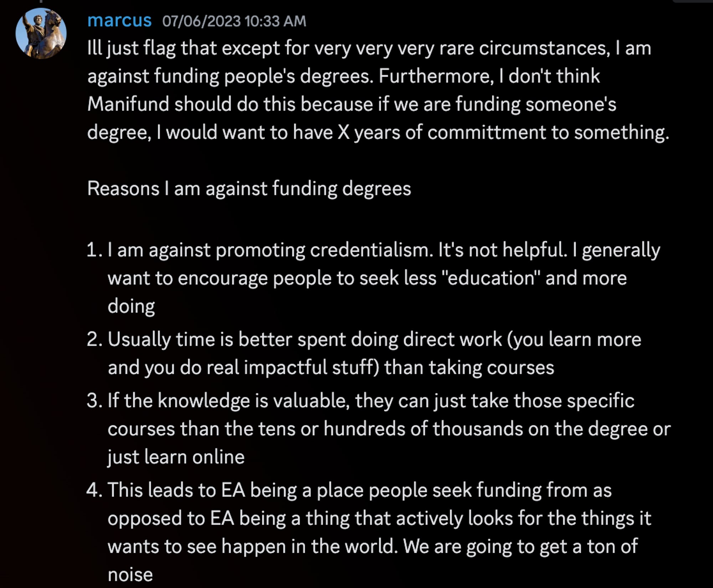Click the quoted word "education"
The image size is (713, 588).
coord(491,278)
